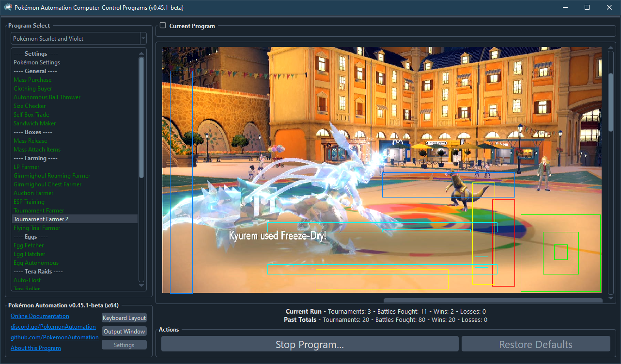Show the Output Window
The width and height of the screenshot is (621, 364).
coord(124,332)
